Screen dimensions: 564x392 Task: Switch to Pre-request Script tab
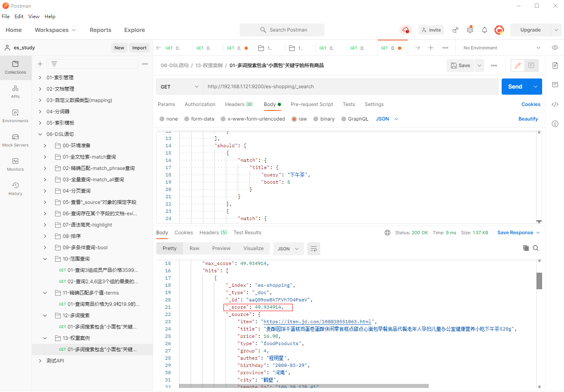tap(311, 104)
